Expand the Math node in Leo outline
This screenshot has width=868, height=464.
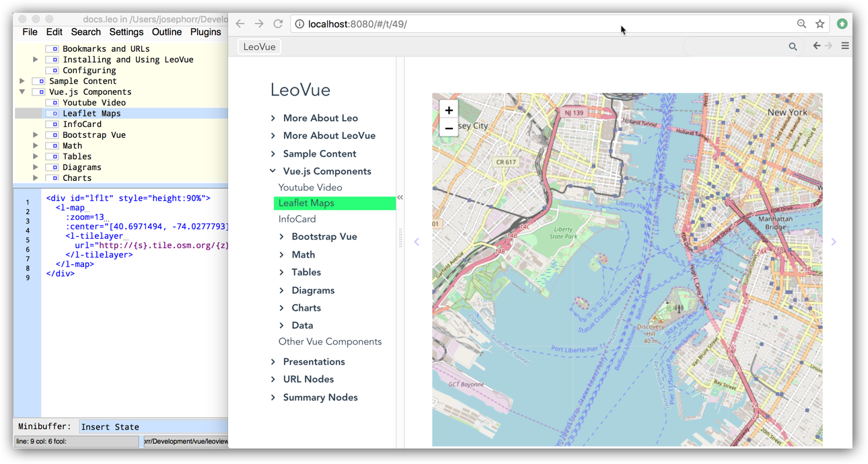click(x=36, y=146)
